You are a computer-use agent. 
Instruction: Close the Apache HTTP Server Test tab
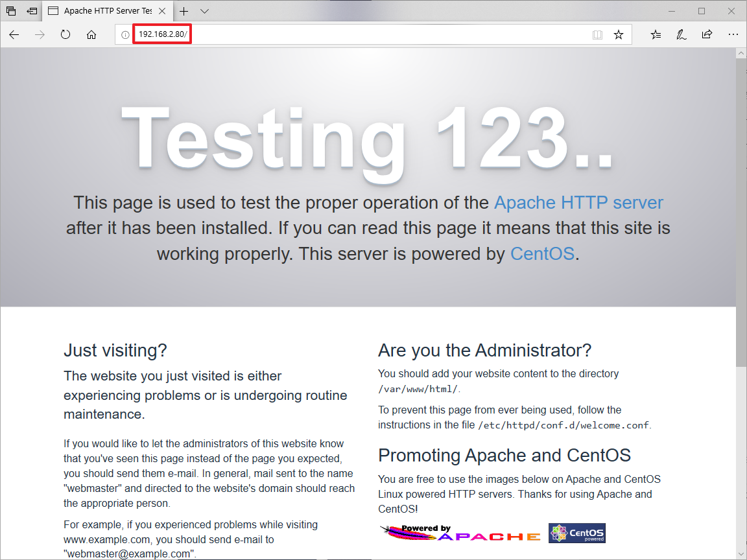pos(162,11)
